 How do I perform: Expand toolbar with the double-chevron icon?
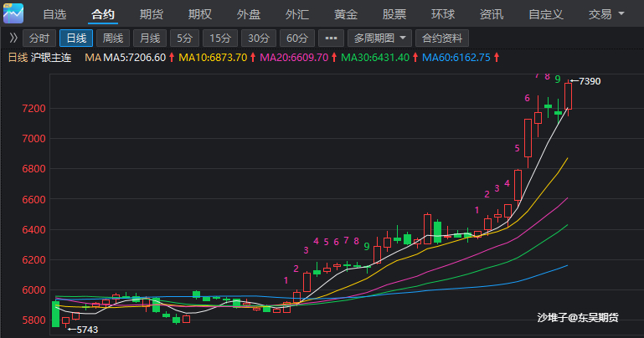click(13, 38)
